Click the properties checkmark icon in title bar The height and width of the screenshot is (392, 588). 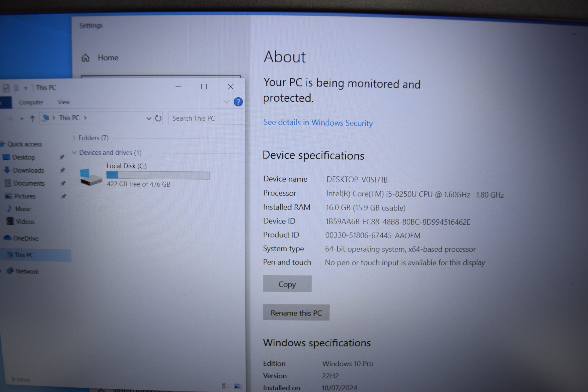(6, 88)
